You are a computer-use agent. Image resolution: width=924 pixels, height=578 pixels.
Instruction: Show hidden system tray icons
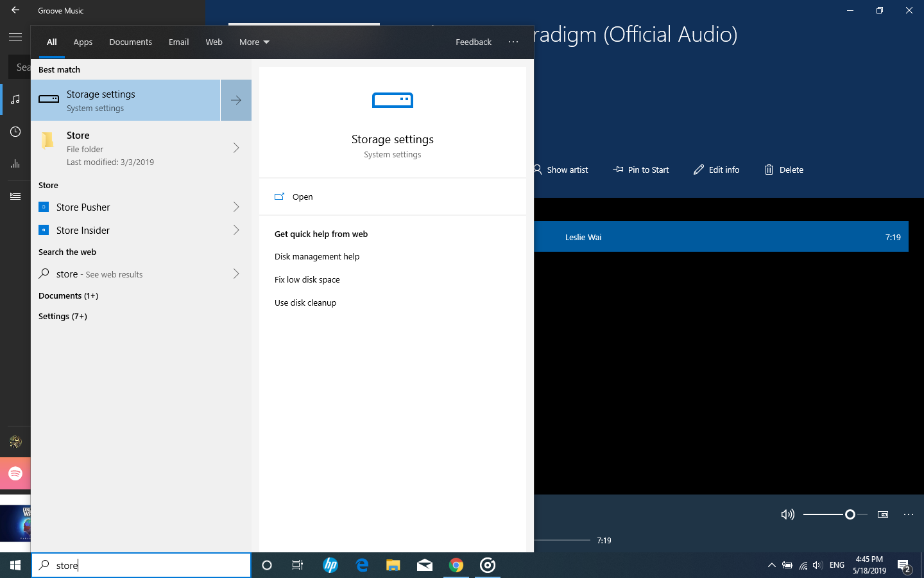(x=772, y=566)
